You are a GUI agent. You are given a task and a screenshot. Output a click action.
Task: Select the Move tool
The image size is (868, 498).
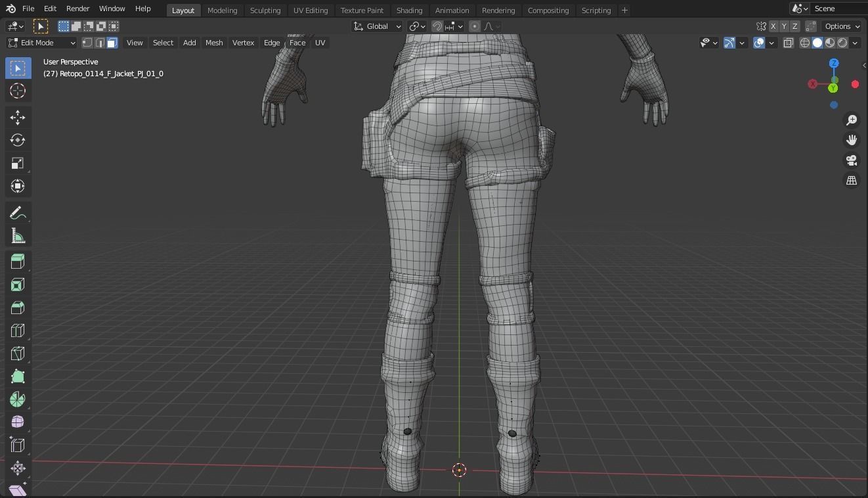[17, 117]
